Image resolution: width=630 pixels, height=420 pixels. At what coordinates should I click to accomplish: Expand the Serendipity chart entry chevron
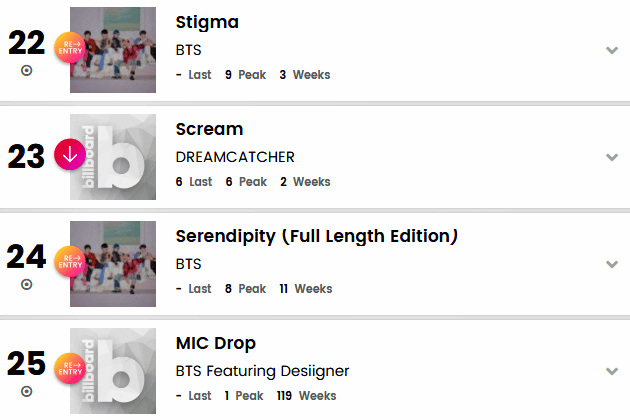click(x=612, y=264)
